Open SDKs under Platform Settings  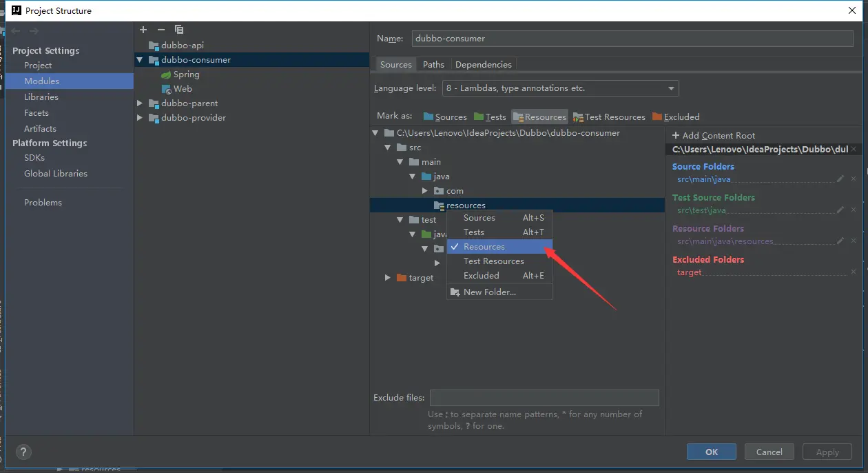[x=34, y=158]
